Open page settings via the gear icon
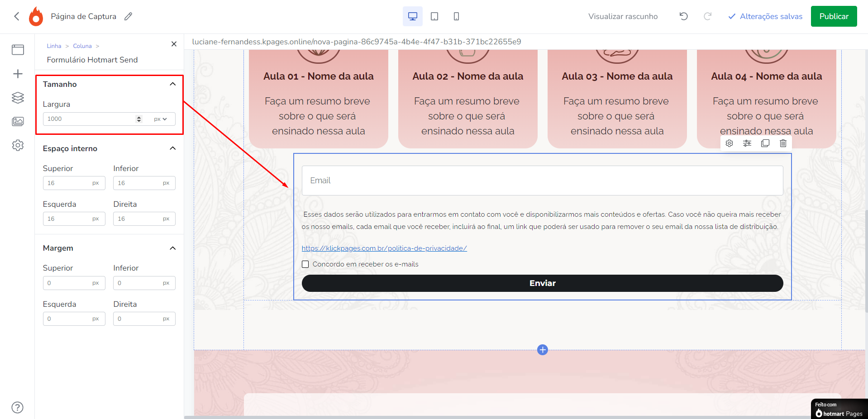The height and width of the screenshot is (419, 868). (x=18, y=145)
